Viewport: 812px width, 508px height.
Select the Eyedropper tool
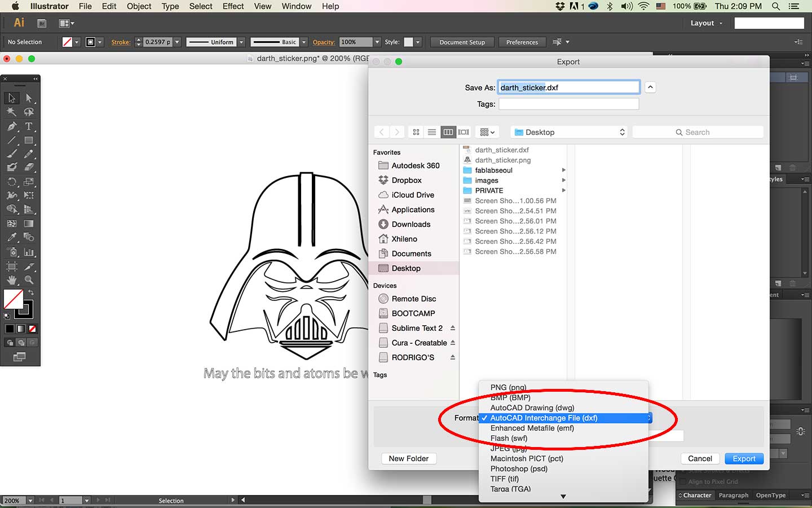pyautogui.click(x=11, y=237)
